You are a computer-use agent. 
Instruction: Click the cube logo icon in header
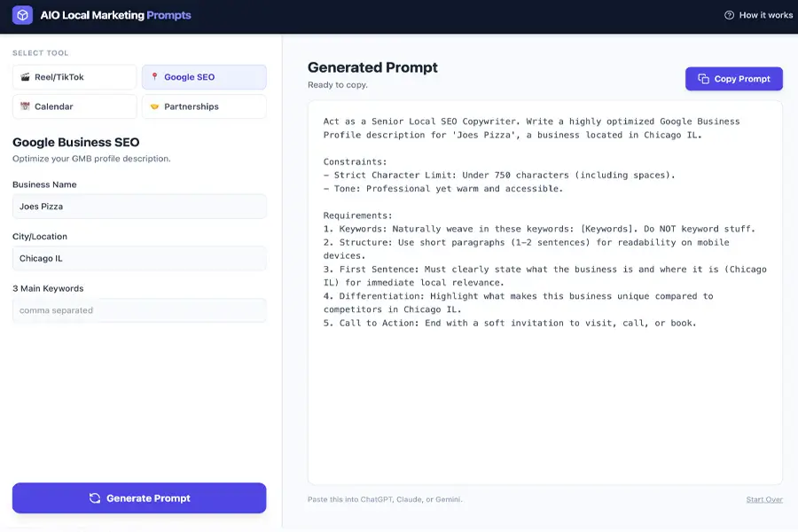[x=22, y=15]
